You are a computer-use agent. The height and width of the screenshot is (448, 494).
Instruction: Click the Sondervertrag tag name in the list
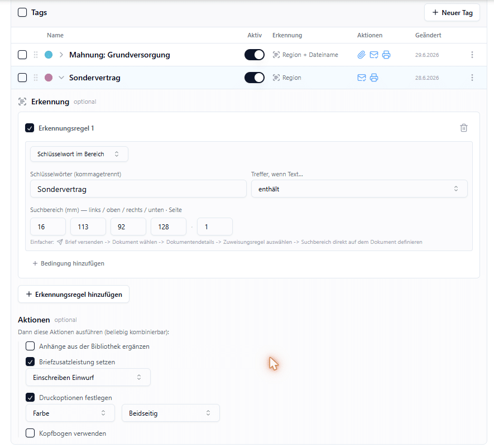(95, 78)
